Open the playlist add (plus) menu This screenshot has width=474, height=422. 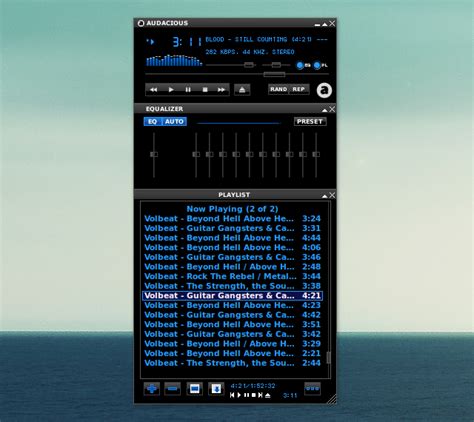click(152, 389)
